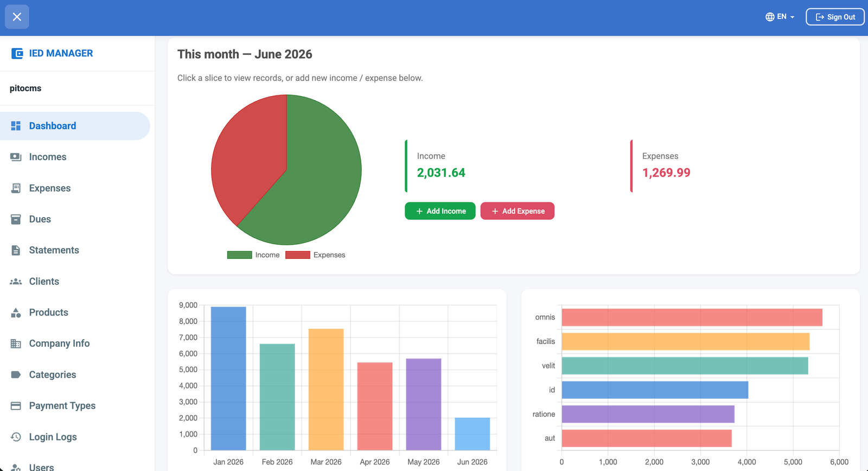Click the ratione horizontal bar
The width and height of the screenshot is (868, 471).
pos(648,414)
